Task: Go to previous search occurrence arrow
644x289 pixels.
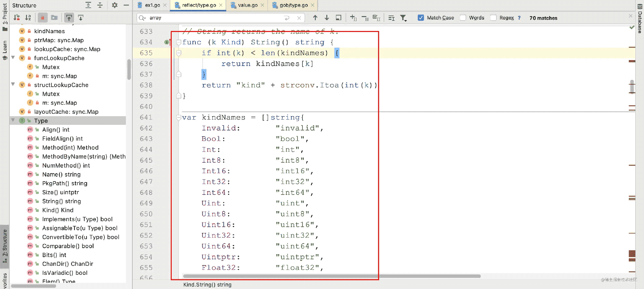Action: tap(315, 18)
